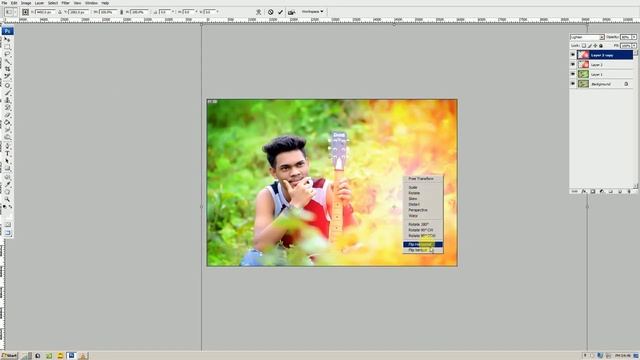640x360 pixels.
Task: Open the Fill slider arrow
Action: (x=634, y=46)
